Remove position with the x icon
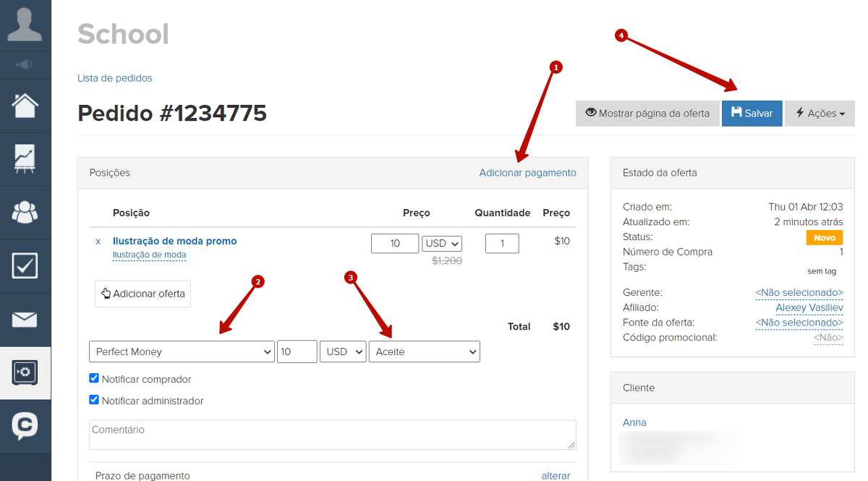The image size is (868, 481). 98,242
